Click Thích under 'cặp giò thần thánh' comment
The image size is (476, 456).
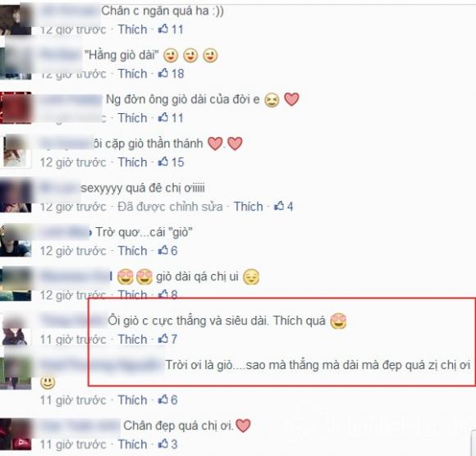[x=132, y=162]
